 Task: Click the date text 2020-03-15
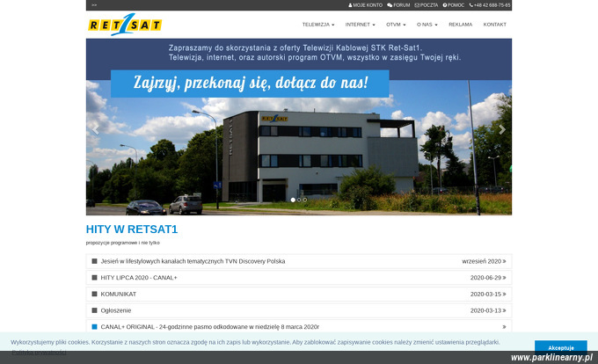coord(485,295)
